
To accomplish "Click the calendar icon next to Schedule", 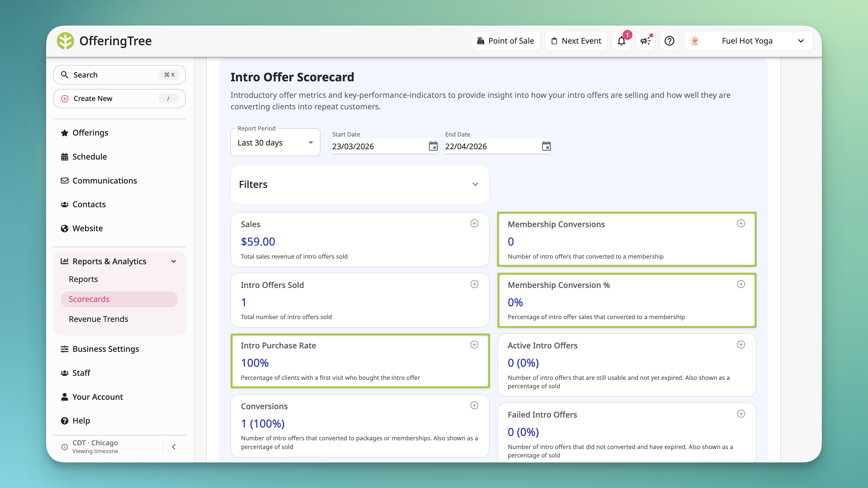I will pyautogui.click(x=64, y=157).
